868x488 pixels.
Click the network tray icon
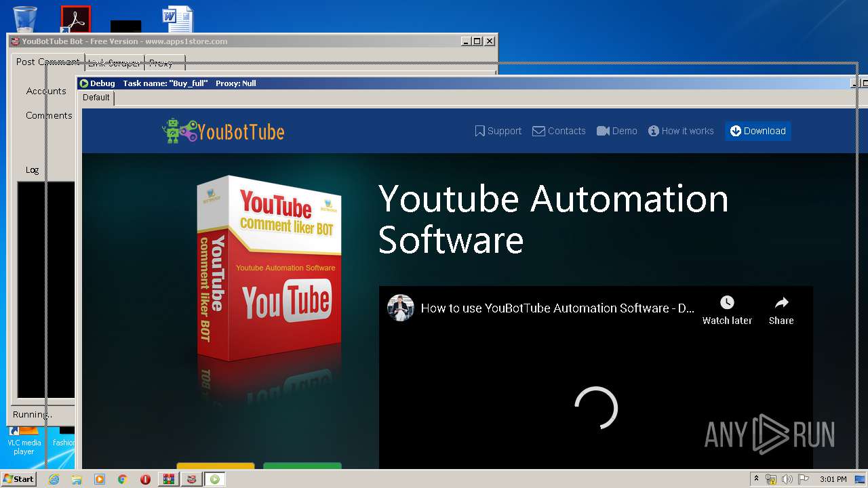point(771,479)
